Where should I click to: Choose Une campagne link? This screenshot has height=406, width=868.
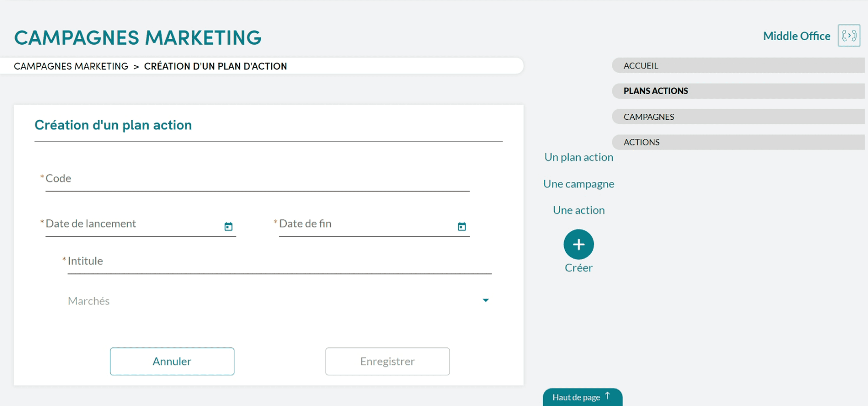578,184
